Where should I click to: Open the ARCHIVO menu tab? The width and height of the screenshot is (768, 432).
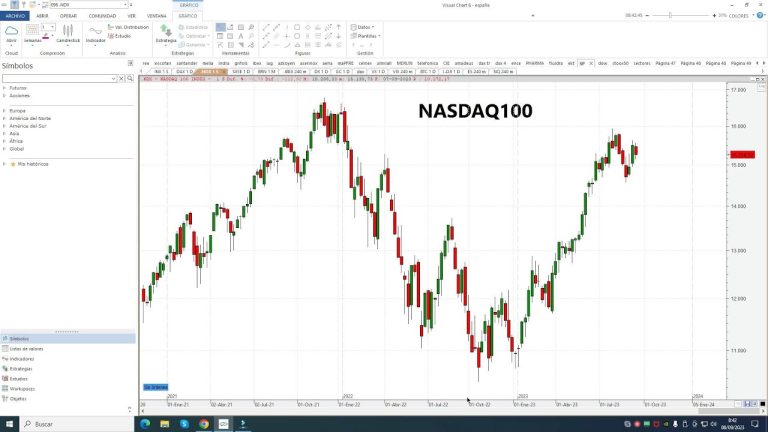tap(15, 16)
